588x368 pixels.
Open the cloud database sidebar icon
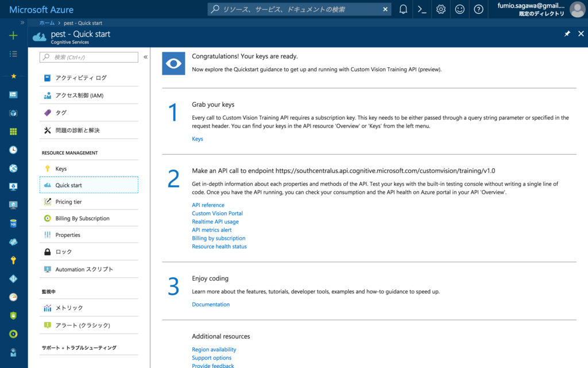pyautogui.click(x=14, y=242)
